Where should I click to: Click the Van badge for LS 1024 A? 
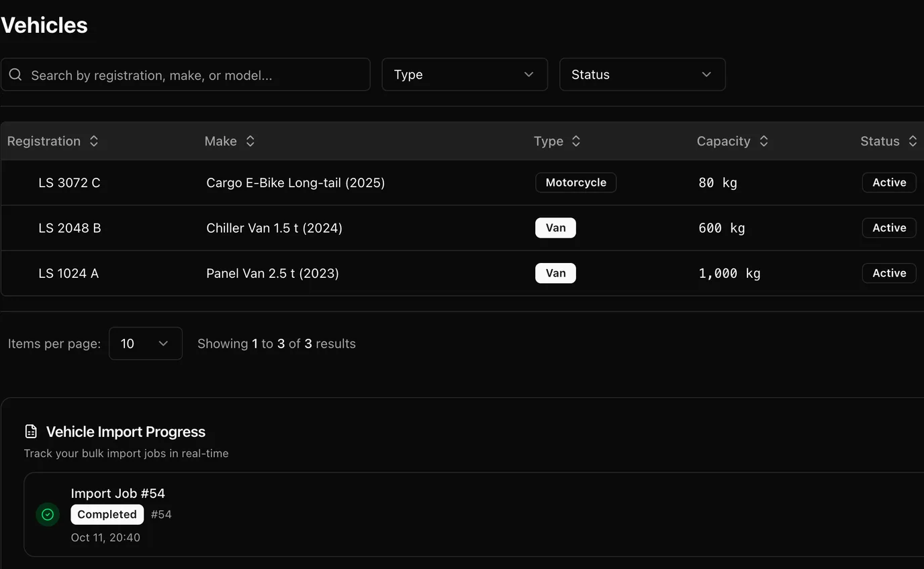555,273
